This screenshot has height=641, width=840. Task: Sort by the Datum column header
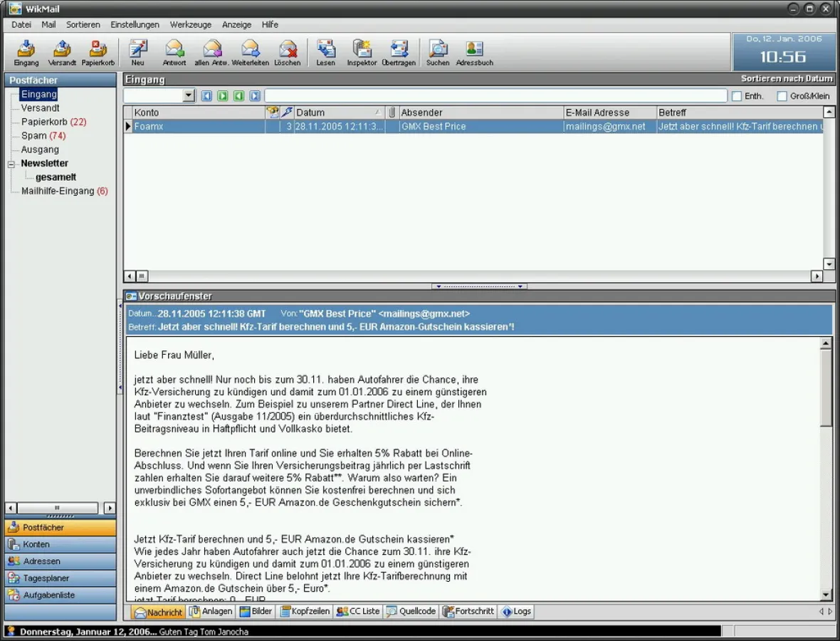pyautogui.click(x=335, y=113)
